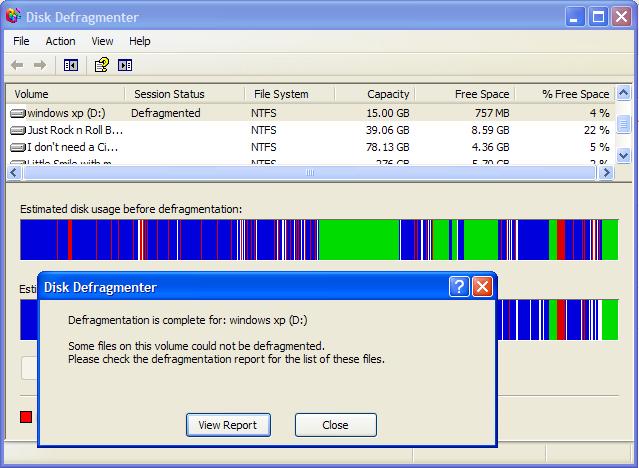Toggle the Show/Hide Action Pane icon
This screenshot has width=639, height=468.
(125, 65)
